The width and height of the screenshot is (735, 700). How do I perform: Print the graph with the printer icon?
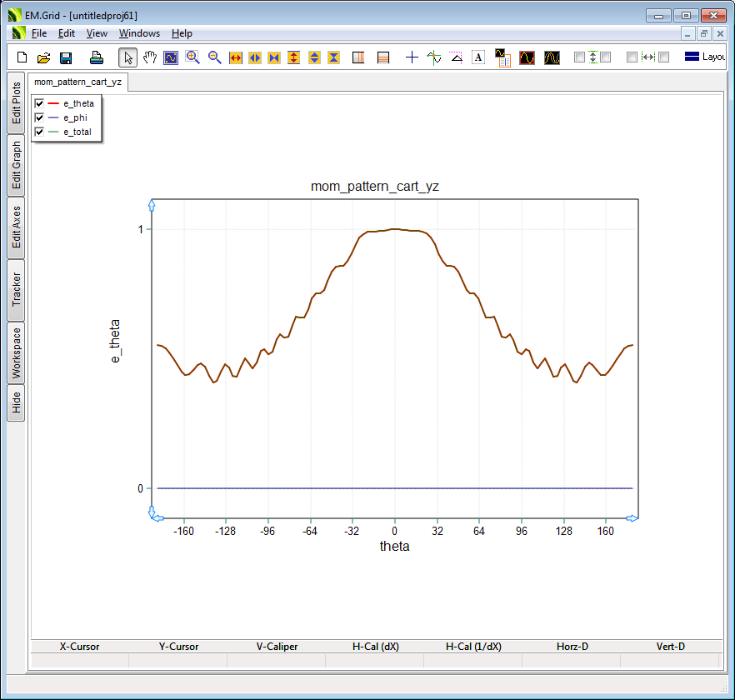coord(97,57)
